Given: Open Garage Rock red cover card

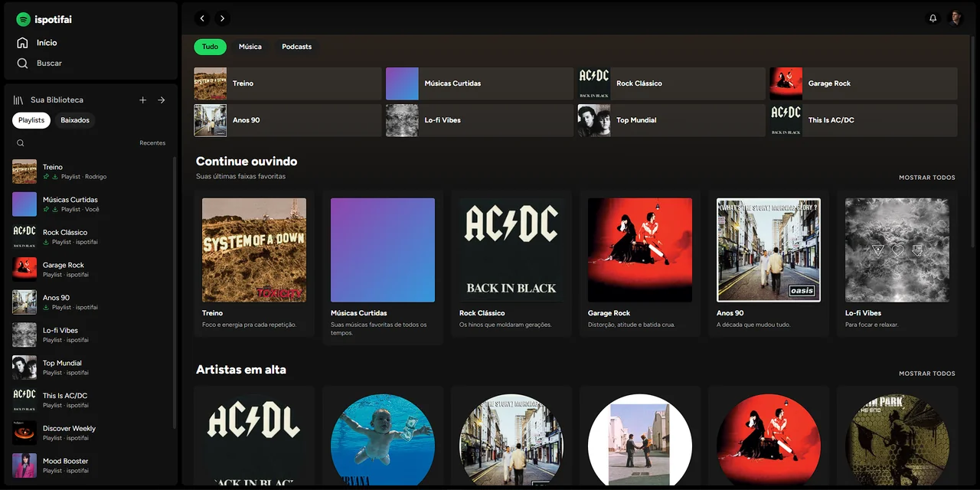Looking at the screenshot, I should [x=640, y=250].
